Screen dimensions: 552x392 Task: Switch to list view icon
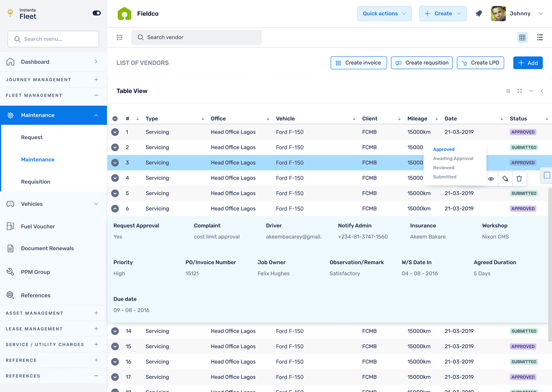pyautogui.click(x=540, y=37)
